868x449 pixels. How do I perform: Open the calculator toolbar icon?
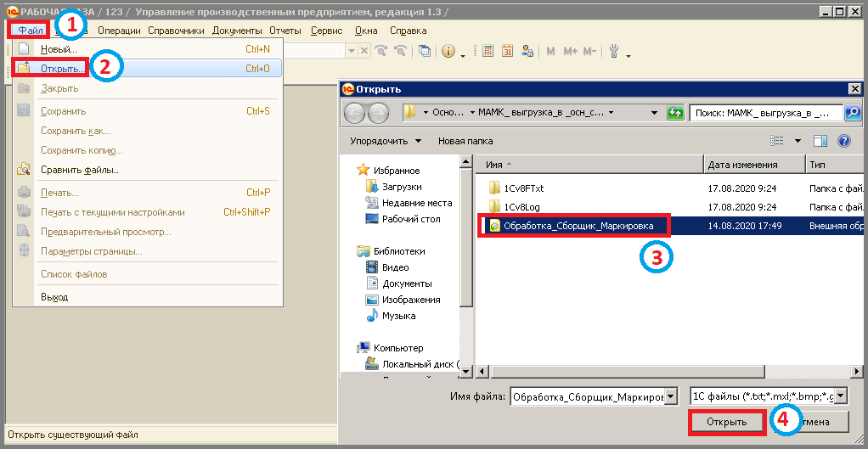pos(488,52)
